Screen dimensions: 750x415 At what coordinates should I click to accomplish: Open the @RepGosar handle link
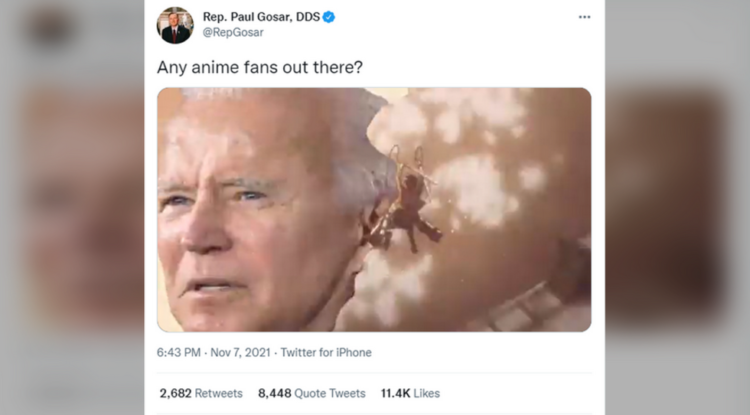pos(233,33)
